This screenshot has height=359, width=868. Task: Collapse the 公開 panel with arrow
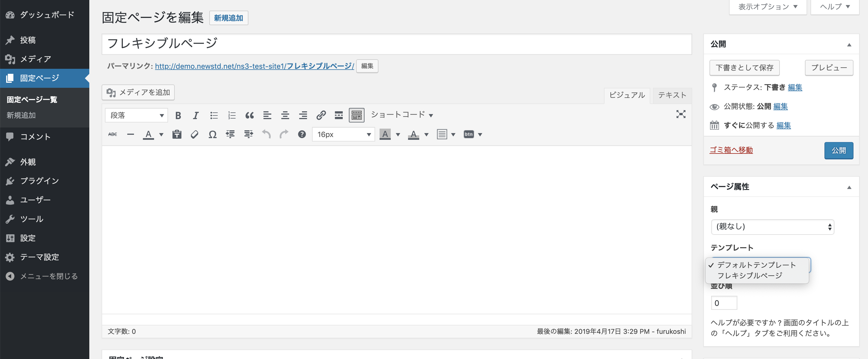(x=849, y=45)
